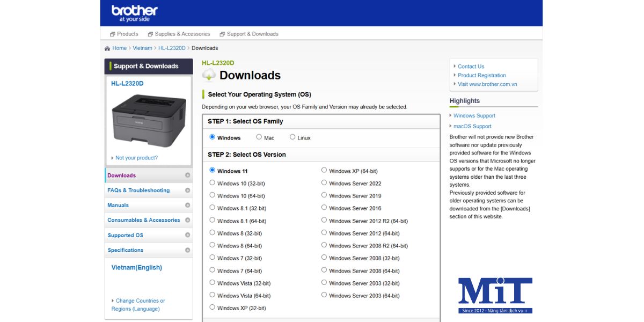This screenshot has height=322, width=644.
Task: Select the Linux OS family option
Action: [292, 137]
